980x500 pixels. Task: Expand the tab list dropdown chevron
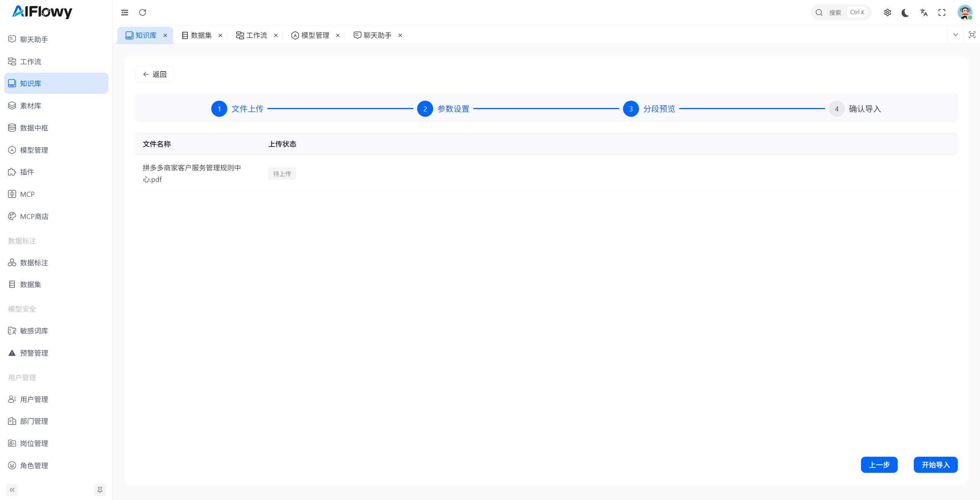956,35
